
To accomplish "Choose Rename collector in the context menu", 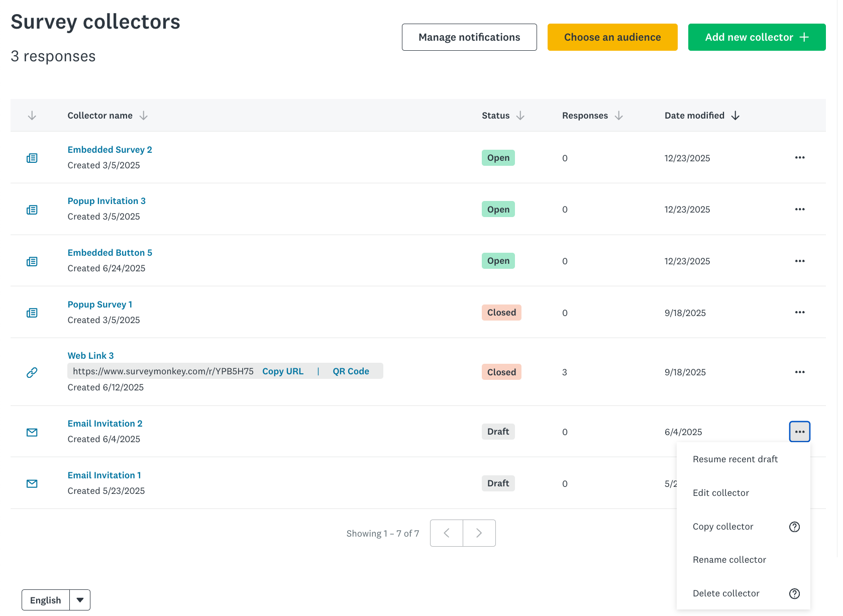I will point(729,560).
